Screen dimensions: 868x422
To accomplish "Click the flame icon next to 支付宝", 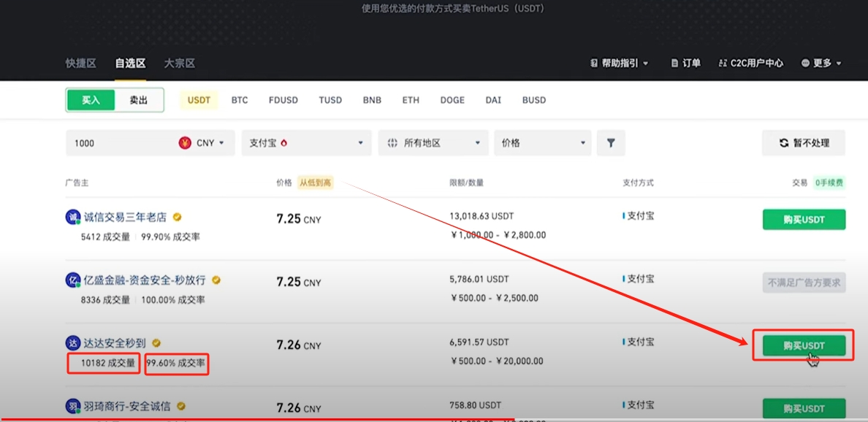I will click(284, 142).
